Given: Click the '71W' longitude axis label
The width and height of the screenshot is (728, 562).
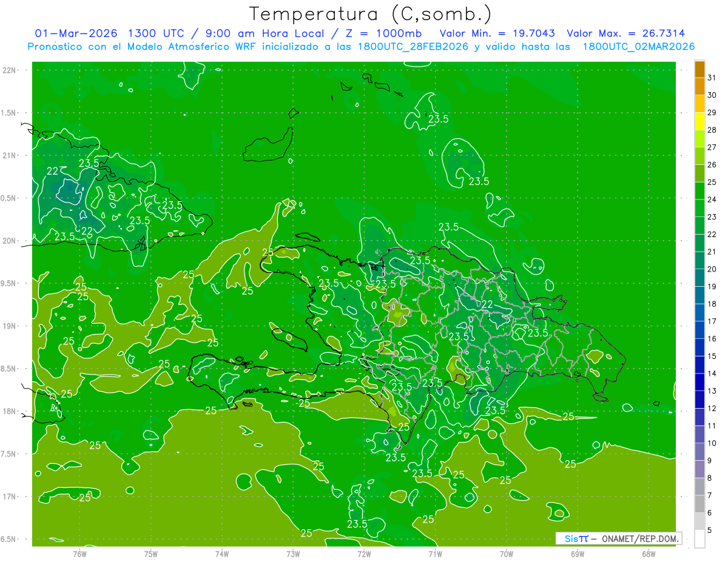Looking at the screenshot, I should tap(435, 554).
